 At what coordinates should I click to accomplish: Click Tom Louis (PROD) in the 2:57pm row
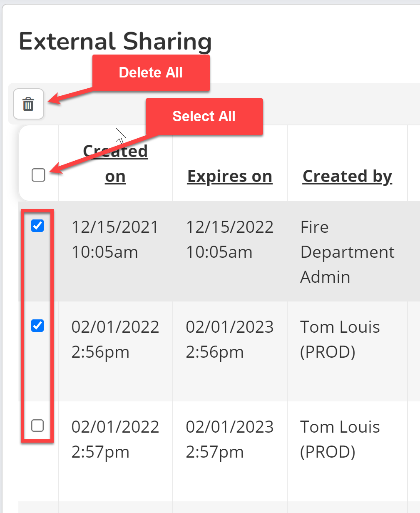click(x=340, y=439)
